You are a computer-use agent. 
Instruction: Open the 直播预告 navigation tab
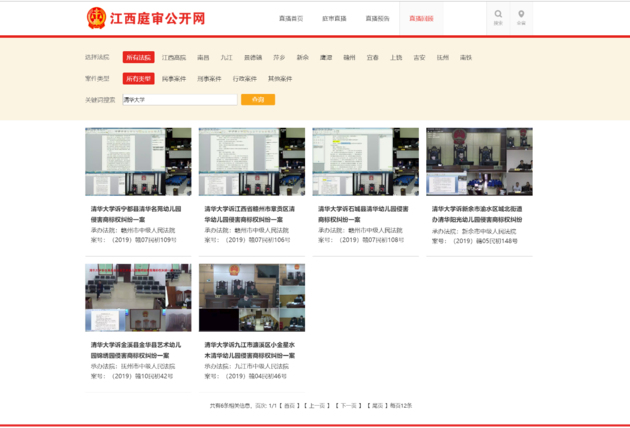377,18
